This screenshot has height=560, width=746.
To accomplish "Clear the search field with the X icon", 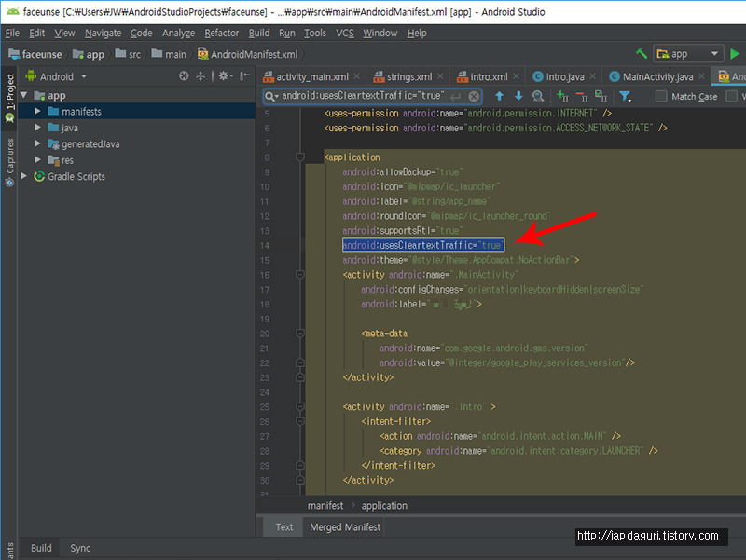I will click(474, 96).
